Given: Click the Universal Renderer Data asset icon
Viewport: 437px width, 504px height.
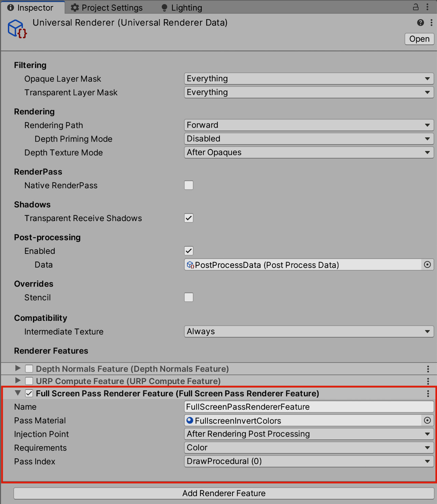Looking at the screenshot, I should [x=17, y=29].
